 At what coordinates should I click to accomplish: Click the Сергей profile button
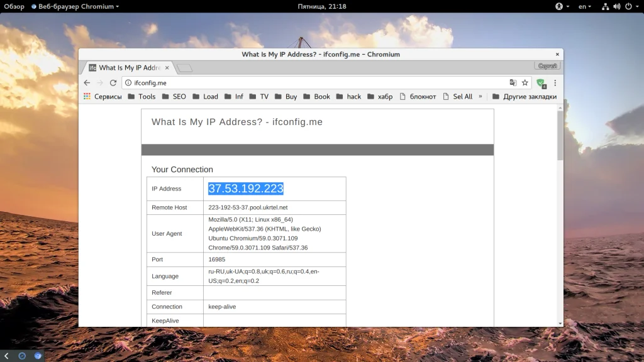[548, 65]
